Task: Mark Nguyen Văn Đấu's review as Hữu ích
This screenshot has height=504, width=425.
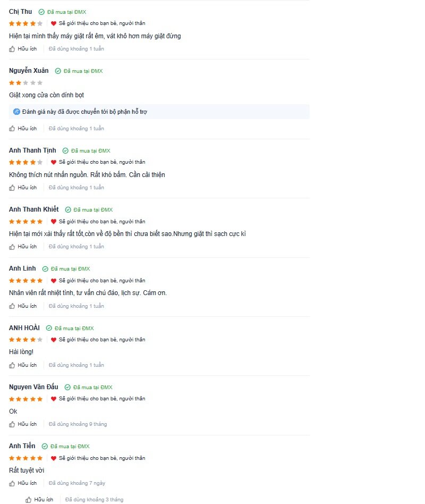Action: pos(23,424)
